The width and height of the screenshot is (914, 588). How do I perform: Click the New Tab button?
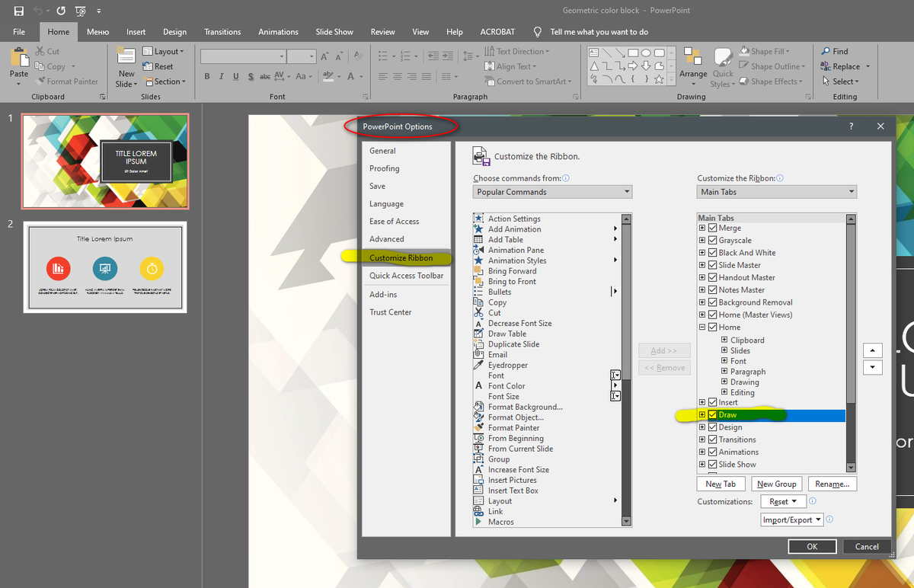click(x=721, y=484)
